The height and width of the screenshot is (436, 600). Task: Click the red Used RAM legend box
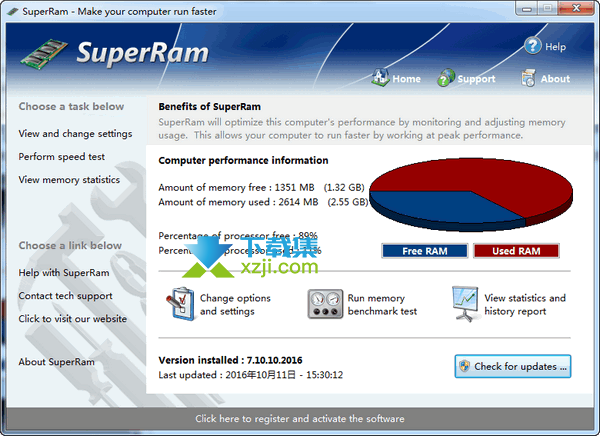[516, 251]
